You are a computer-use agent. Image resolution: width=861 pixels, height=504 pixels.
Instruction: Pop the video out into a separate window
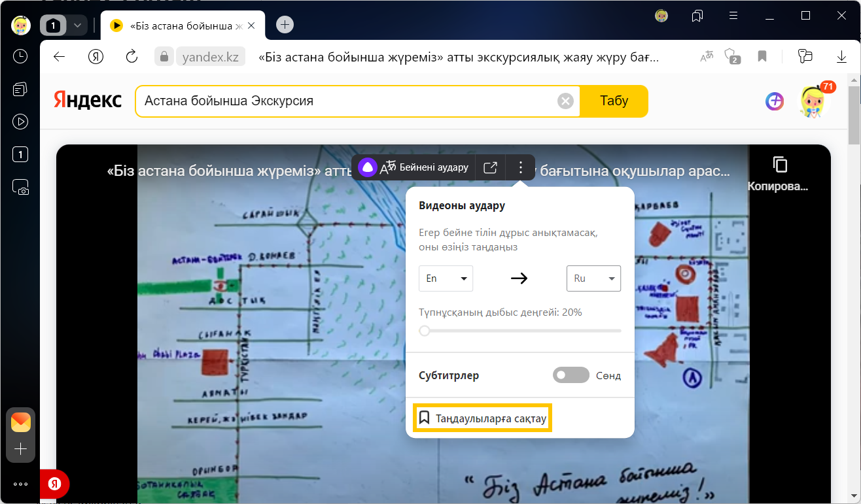click(490, 167)
